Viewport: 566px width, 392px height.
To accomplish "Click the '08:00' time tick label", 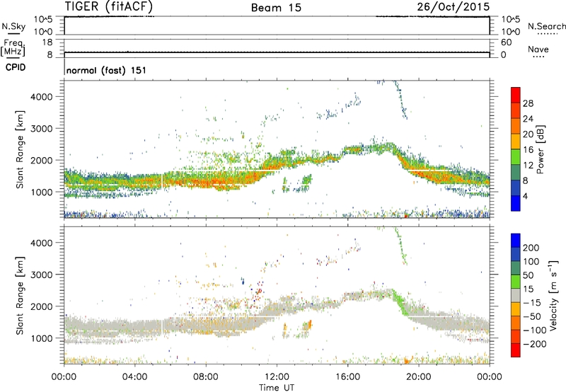I will [x=206, y=377].
